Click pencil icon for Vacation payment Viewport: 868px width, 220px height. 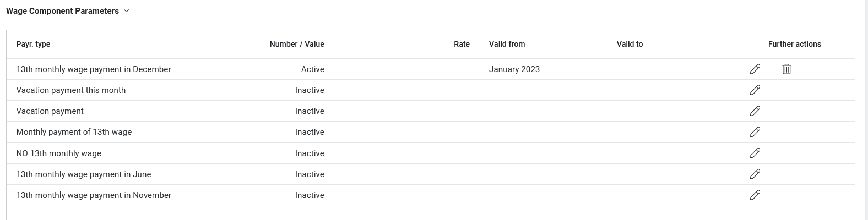(x=755, y=111)
